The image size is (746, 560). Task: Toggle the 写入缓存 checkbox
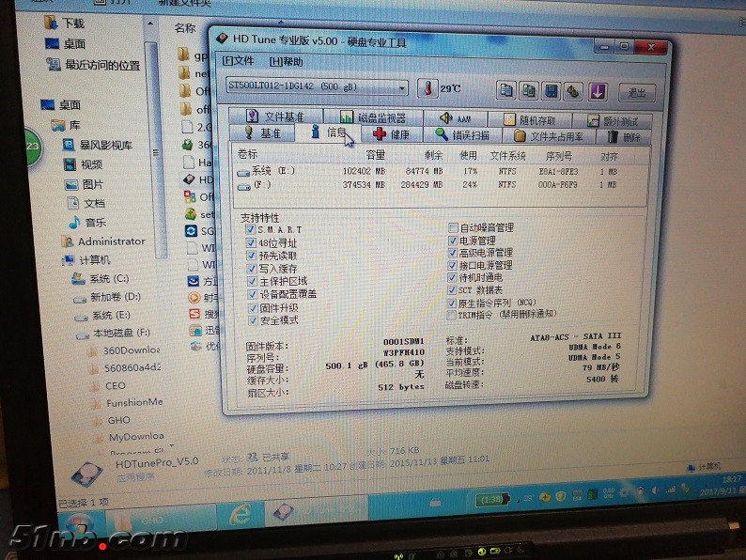[x=252, y=269]
